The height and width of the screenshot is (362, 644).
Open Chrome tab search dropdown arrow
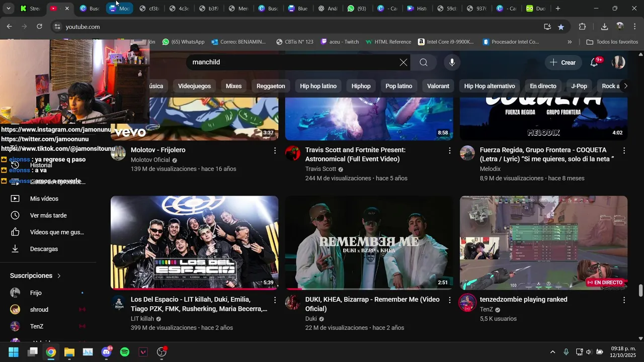pos(8,9)
